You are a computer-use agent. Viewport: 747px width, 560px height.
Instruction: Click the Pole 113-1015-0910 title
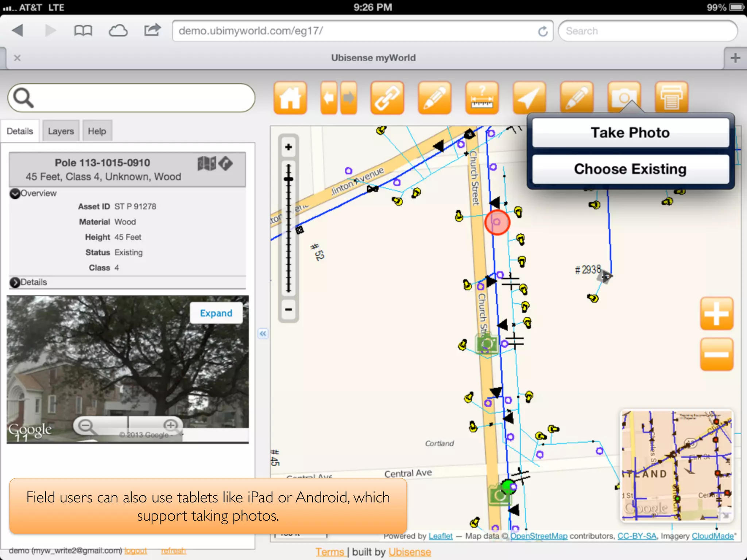(x=102, y=163)
